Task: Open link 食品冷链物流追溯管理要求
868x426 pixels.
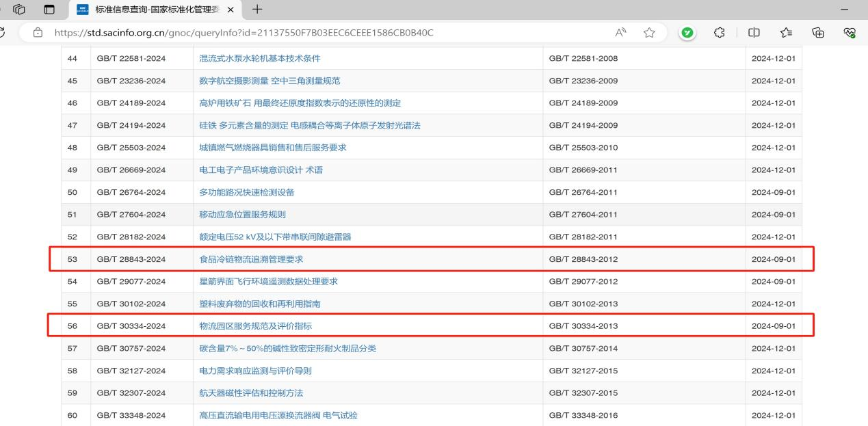Action: pyautogui.click(x=250, y=259)
